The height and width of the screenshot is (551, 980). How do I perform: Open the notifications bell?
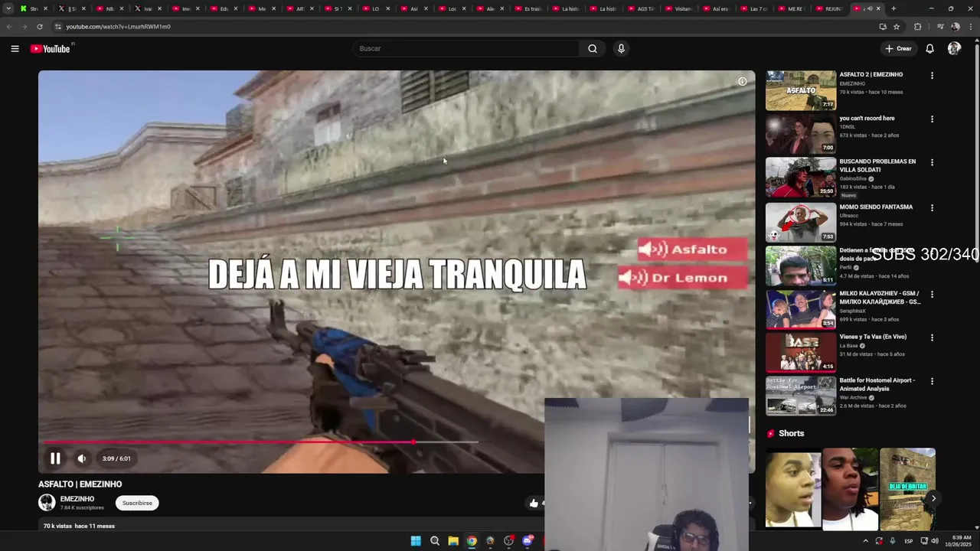pos(929,48)
